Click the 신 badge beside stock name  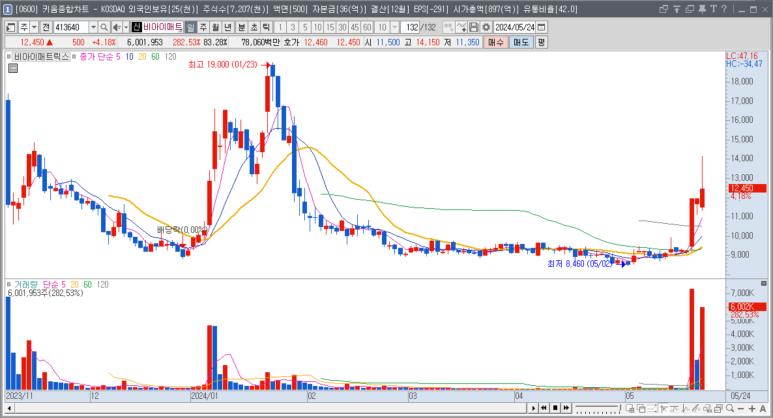point(137,27)
